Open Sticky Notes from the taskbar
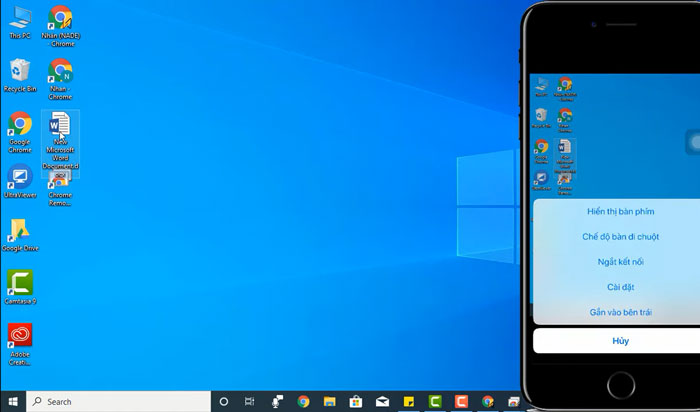Viewport: 700px width, 412px height. [408, 401]
